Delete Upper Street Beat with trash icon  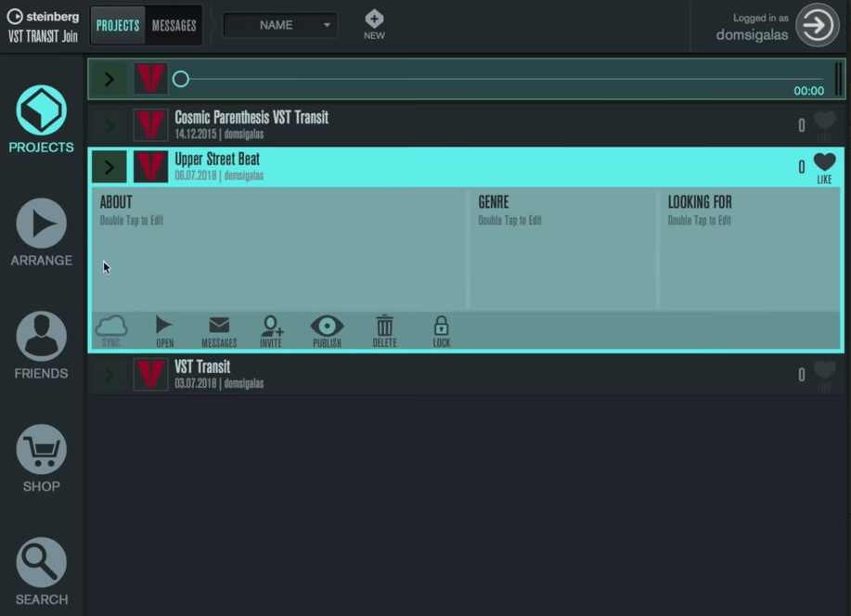384,331
